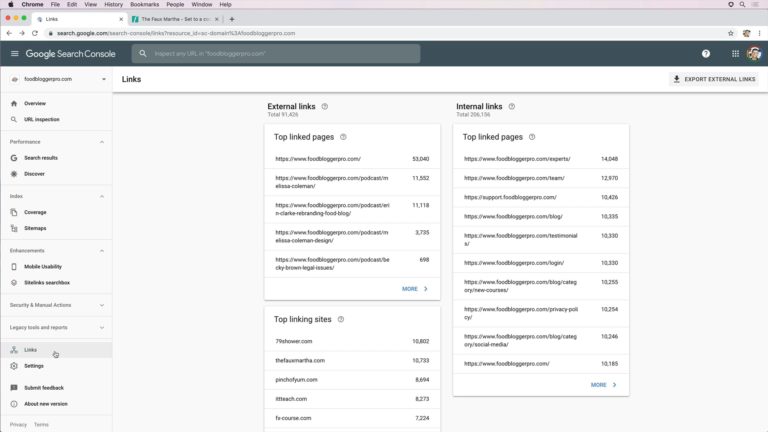Expand Legacy tools and reports section

[102, 327]
